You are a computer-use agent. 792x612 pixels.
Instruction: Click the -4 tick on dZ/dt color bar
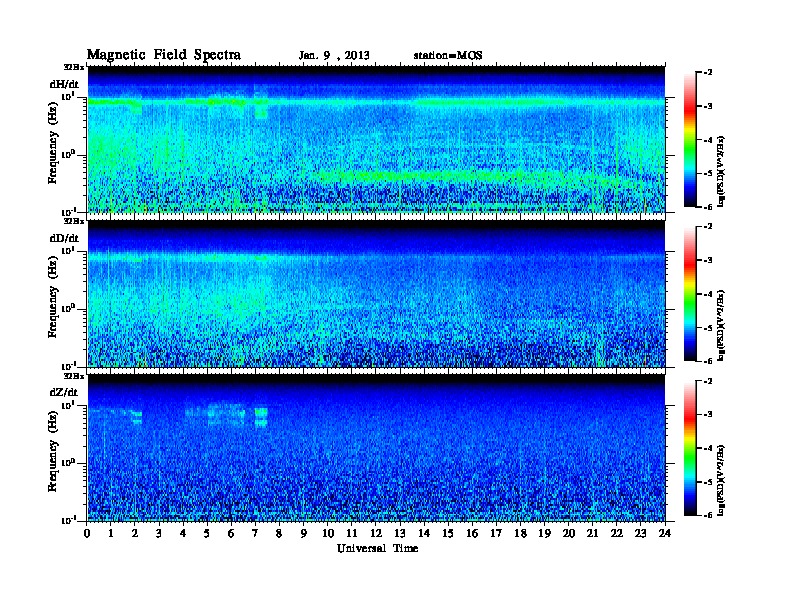click(x=708, y=448)
